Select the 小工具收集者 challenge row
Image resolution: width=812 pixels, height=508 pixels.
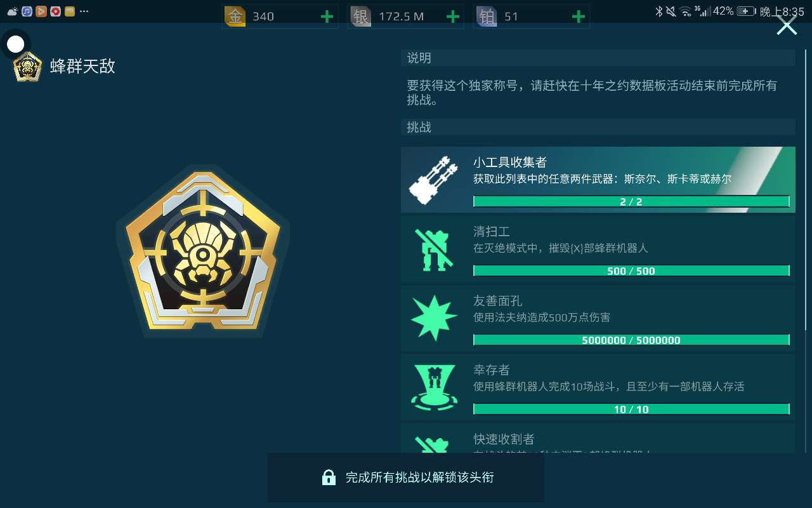coord(598,179)
